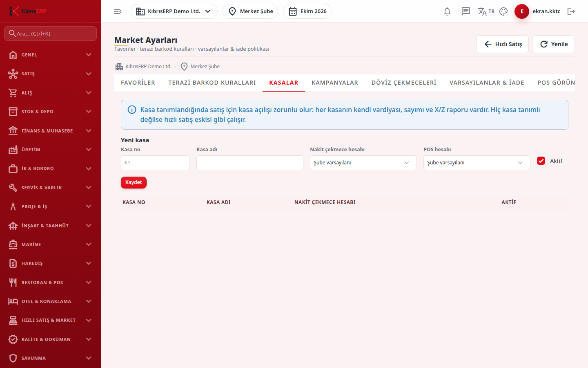
Task: Open the messages chat icon
Action: [x=466, y=11]
